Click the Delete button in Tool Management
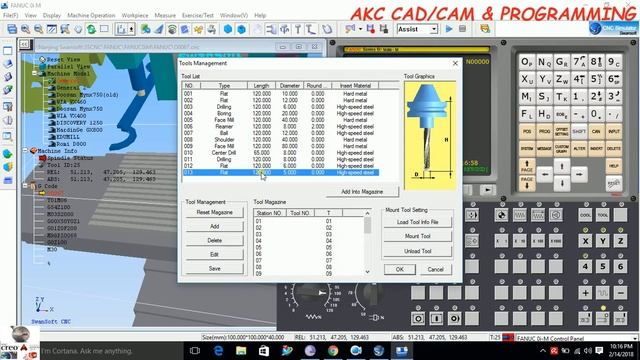Screen dimensions: 640x360 (x=214, y=240)
